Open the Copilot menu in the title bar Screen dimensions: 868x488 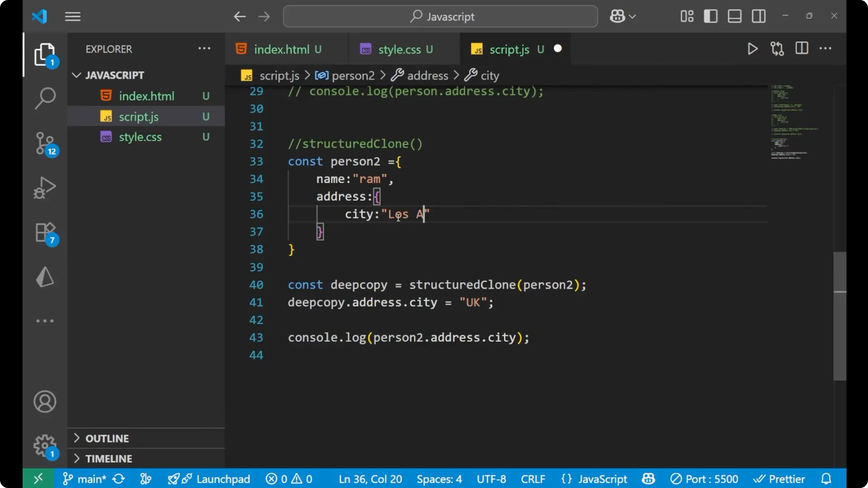[x=623, y=16]
